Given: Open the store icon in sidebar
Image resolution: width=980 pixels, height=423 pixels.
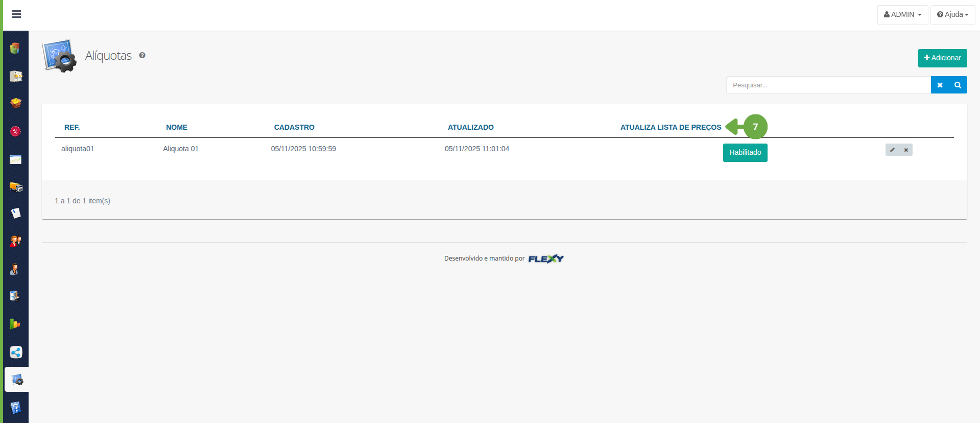Looking at the screenshot, I should coord(16,76).
